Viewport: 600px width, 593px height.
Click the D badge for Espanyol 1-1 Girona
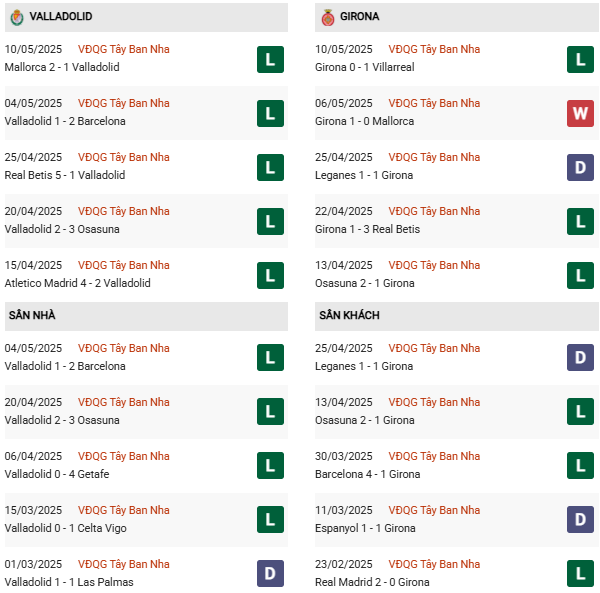click(x=580, y=520)
